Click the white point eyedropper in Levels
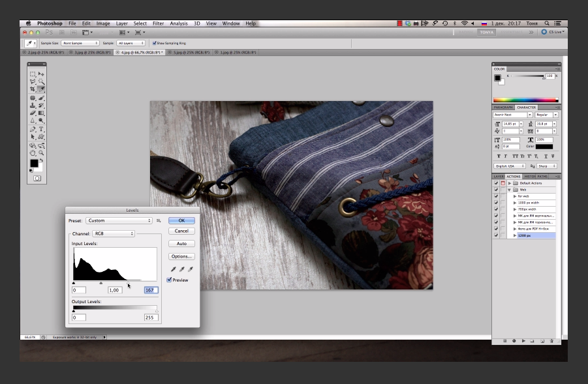 (x=189, y=269)
